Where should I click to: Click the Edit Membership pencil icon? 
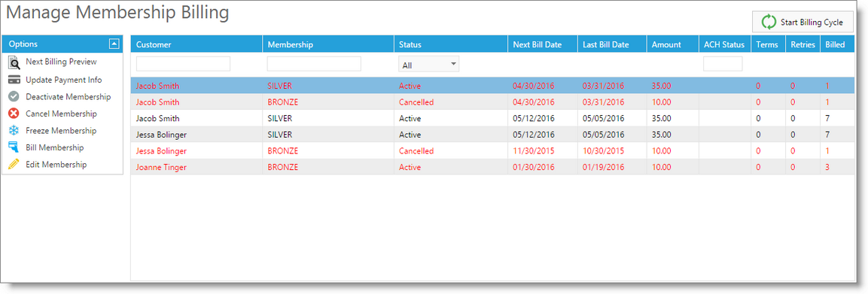click(14, 165)
